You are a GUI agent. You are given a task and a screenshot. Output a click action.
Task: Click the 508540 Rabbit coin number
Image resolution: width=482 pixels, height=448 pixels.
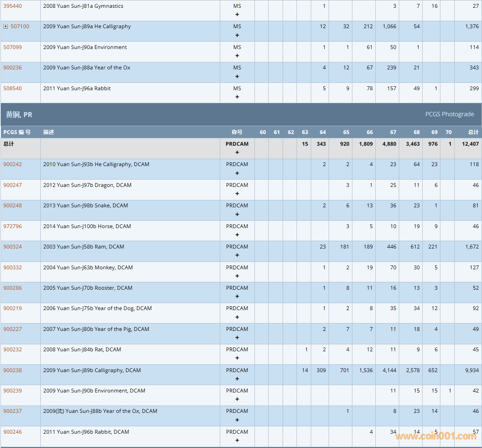[12, 88]
